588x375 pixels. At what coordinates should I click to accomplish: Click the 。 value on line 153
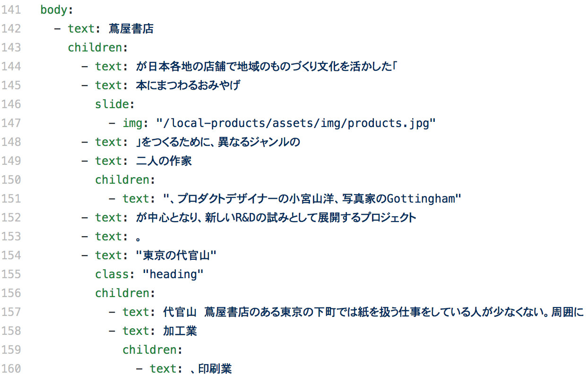(138, 237)
